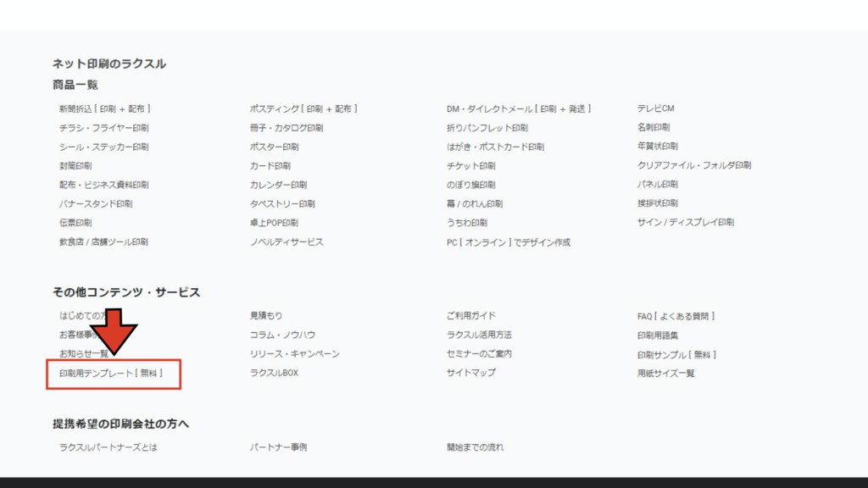The image size is (868, 488).
Task: Go to ご利用ガイド page
Action: (x=471, y=315)
